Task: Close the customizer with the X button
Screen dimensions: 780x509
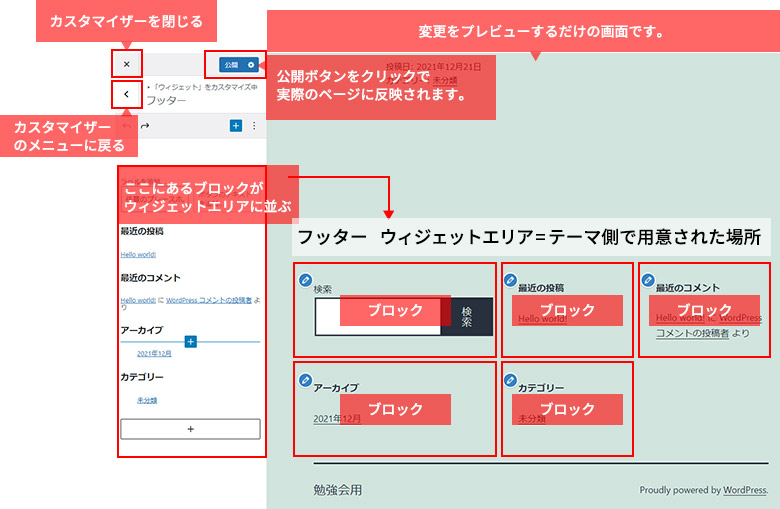Action: [126, 64]
